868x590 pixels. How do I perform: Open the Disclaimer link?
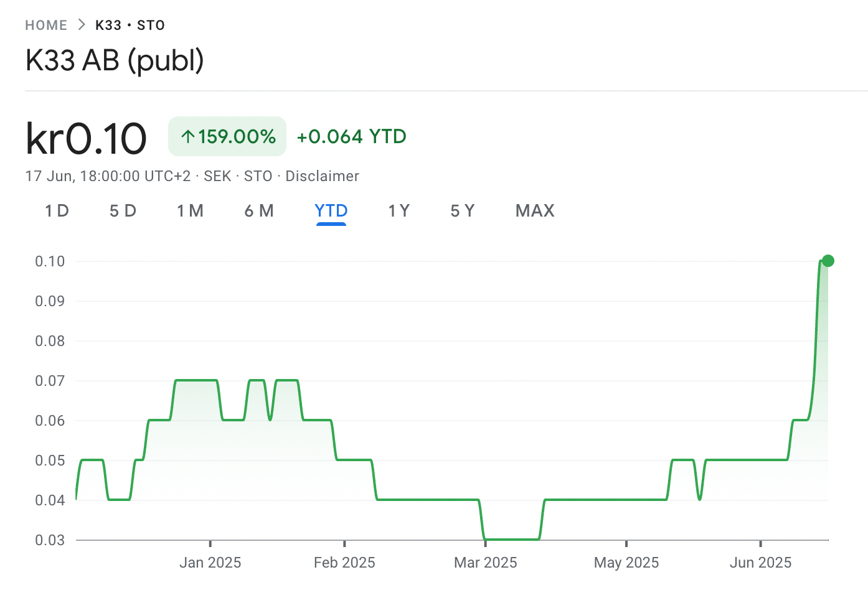[x=322, y=176]
